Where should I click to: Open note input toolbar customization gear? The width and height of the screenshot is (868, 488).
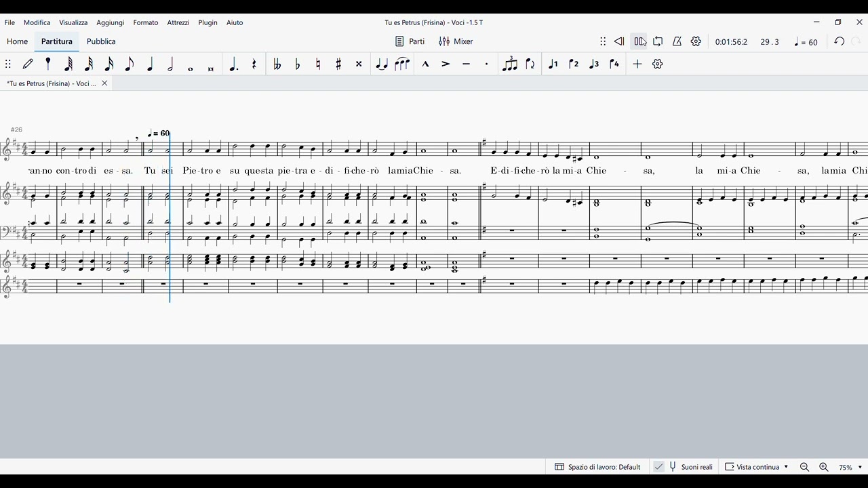click(x=657, y=64)
